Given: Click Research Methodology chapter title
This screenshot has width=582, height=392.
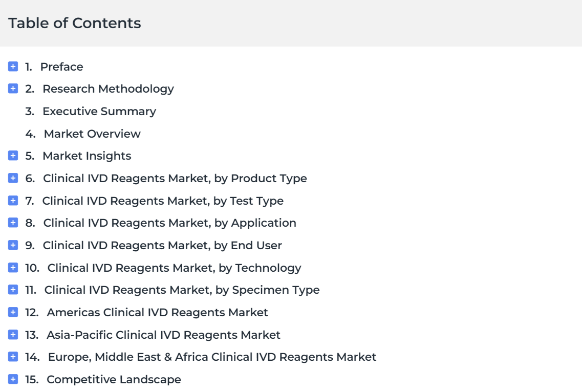Looking at the screenshot, I should (x=108, y=89).
